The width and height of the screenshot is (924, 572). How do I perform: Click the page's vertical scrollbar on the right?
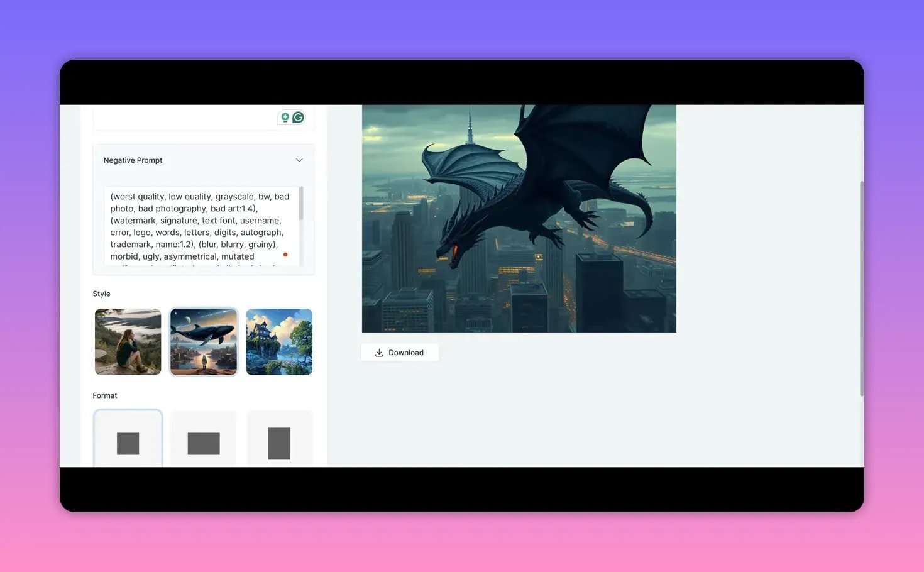click(862, 288)
